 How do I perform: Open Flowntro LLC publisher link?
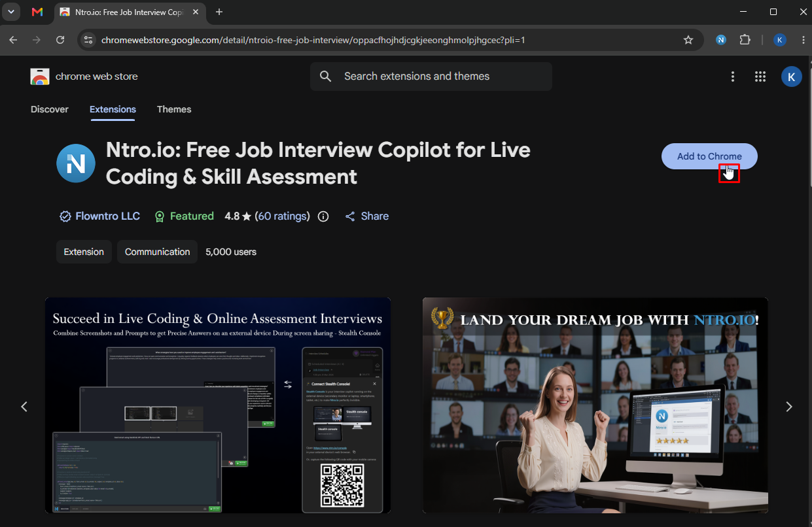108,216
